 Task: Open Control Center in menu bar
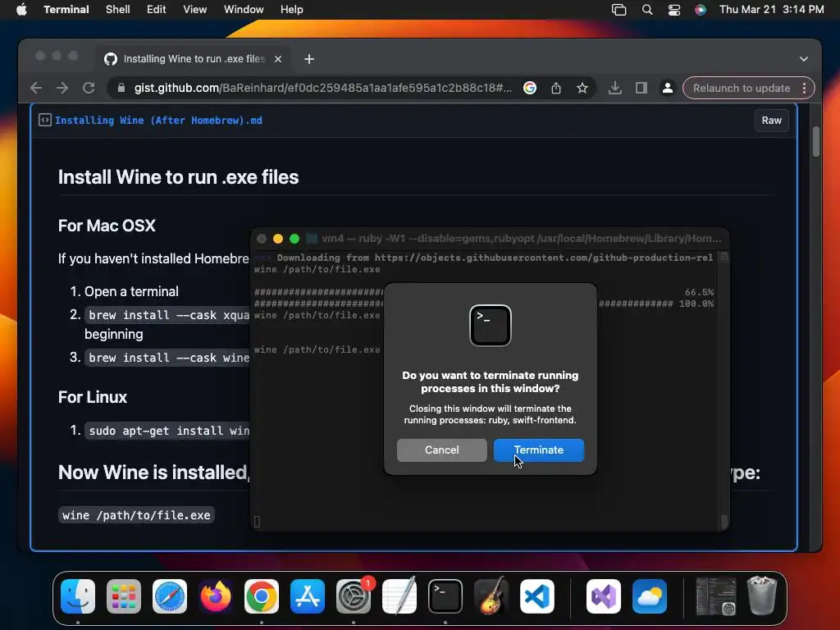pyautogui.click(x=674, y=10)
